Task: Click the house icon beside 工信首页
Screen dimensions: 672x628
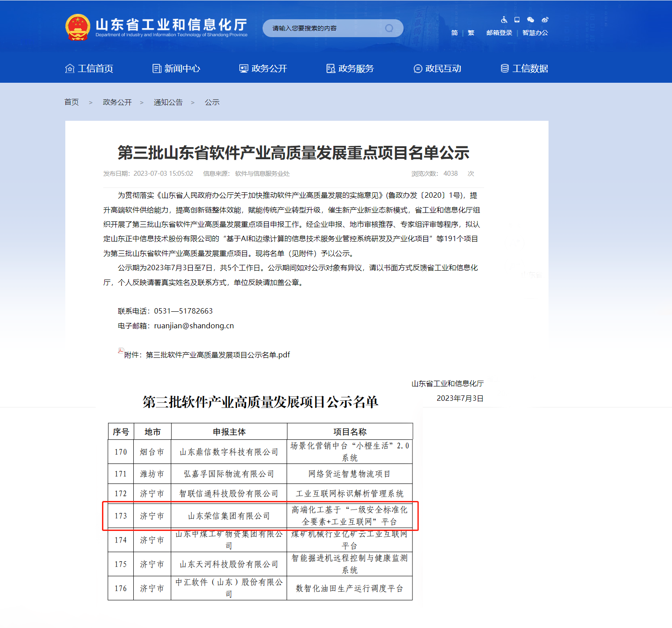Action: tap(70, 68)
